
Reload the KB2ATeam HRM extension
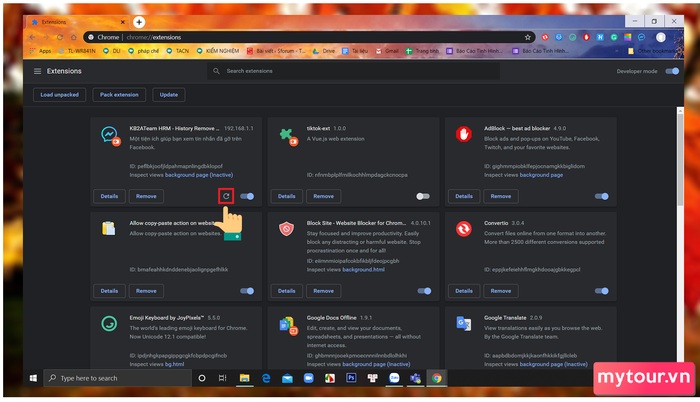coord(226,196)
